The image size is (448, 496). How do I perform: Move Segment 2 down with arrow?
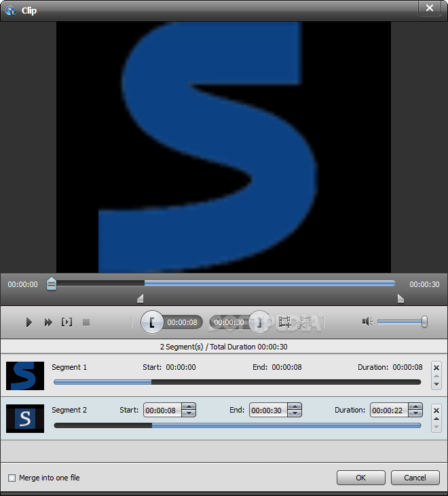pyautogui.click(x=436, y=427)
